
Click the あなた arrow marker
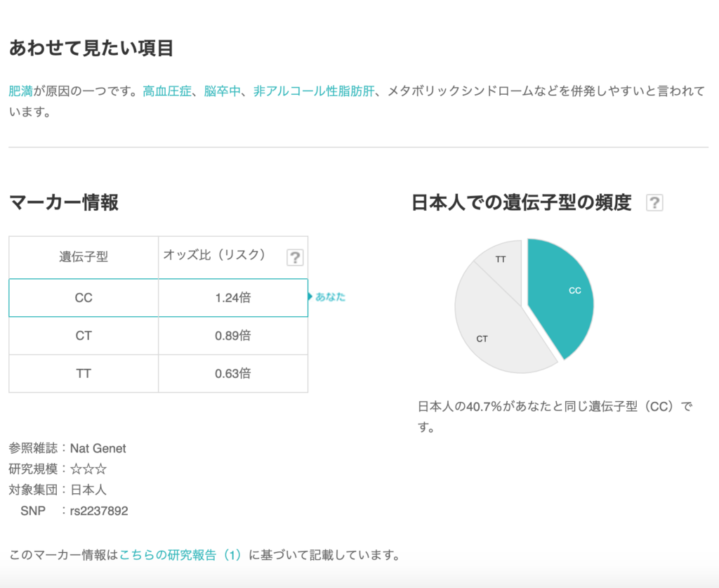327,297
